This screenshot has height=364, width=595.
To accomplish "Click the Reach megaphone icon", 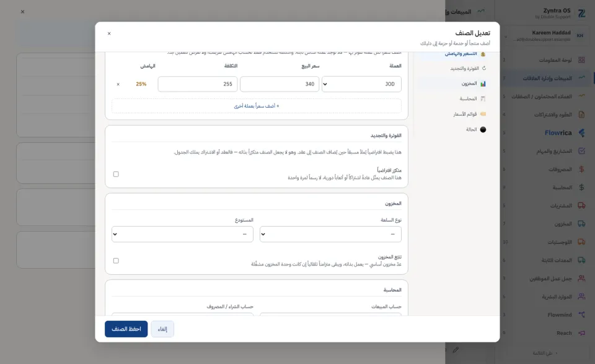I will coord(581,333).
